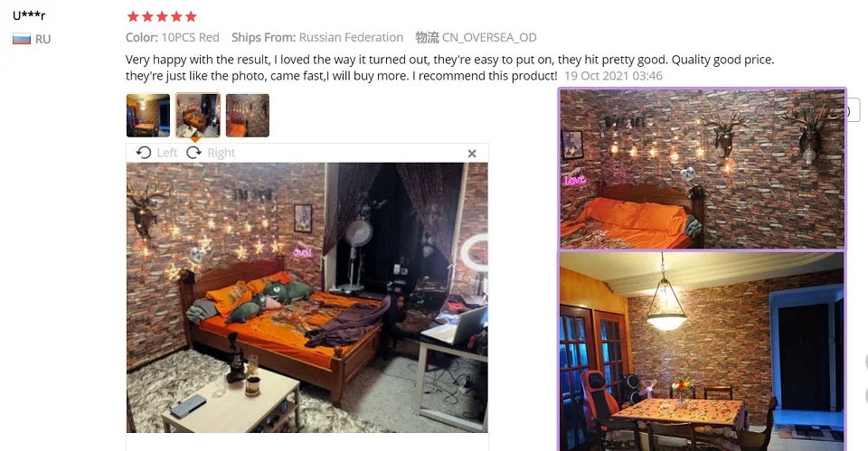Rotate the photo right using the clockwise arrow
The image size is (868, 451).
click(x=193, y=152)
